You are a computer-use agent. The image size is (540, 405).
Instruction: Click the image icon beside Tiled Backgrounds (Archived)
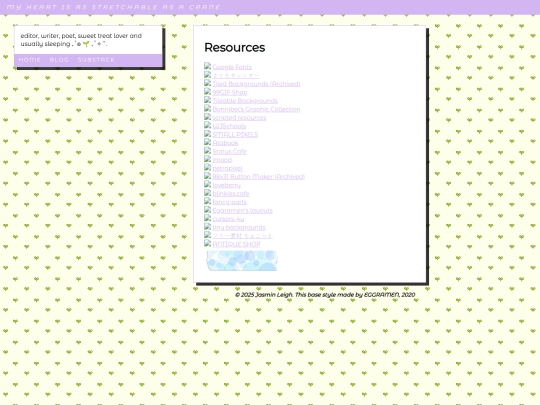(x=207, y=83)
